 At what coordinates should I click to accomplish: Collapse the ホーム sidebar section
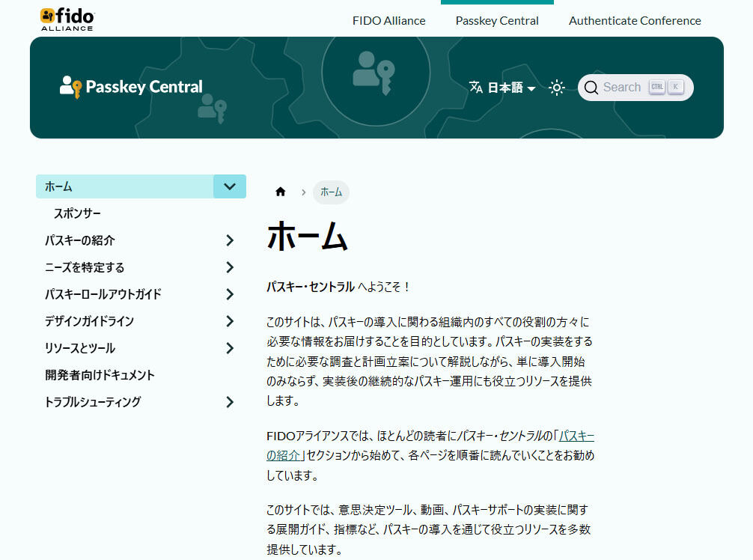[x=230, y=186]
